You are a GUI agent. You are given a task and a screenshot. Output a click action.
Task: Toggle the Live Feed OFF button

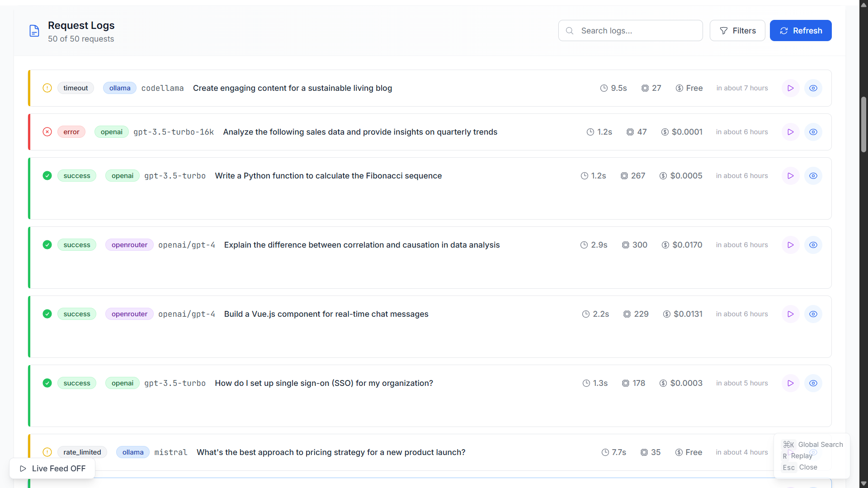[52, 469]
